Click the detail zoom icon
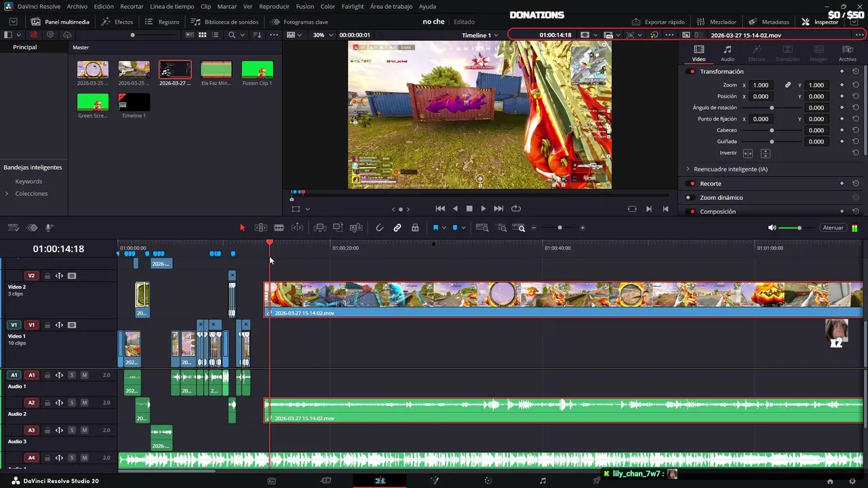Image resolution: width=868 pixels, height=488 pixels. click(x=502, y=228)
